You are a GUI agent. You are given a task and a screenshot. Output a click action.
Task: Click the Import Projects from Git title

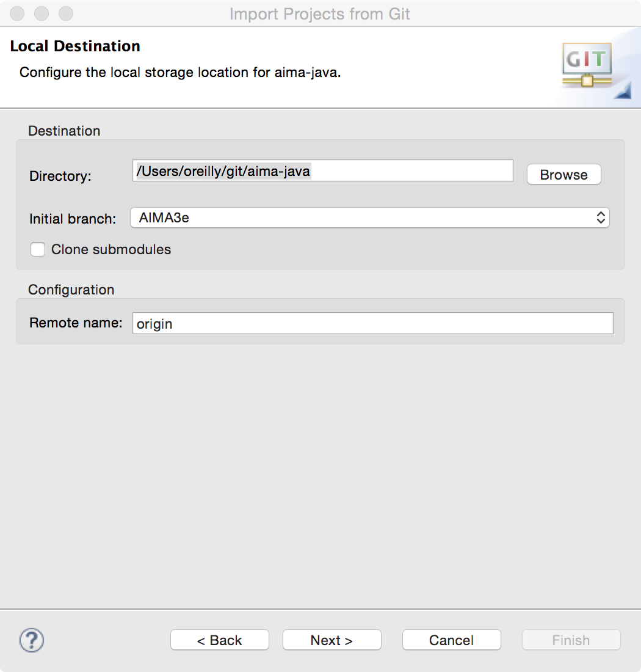tap(320, 13)
